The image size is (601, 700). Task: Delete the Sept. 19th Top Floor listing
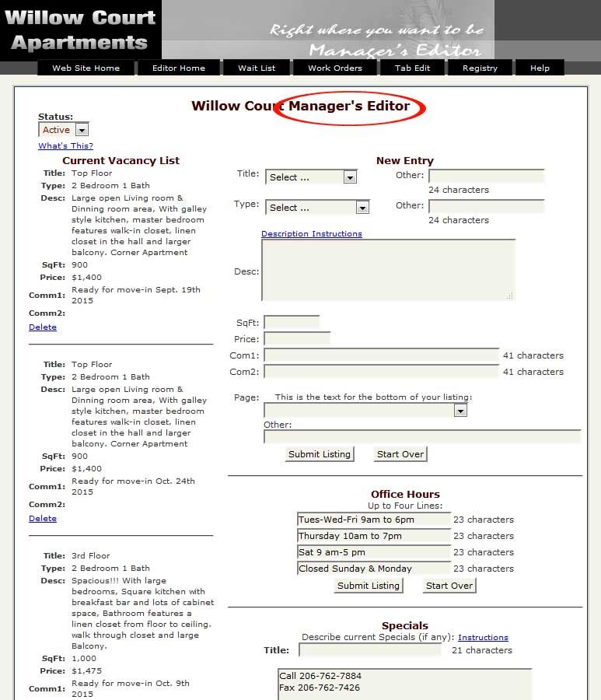pos(43,327)
